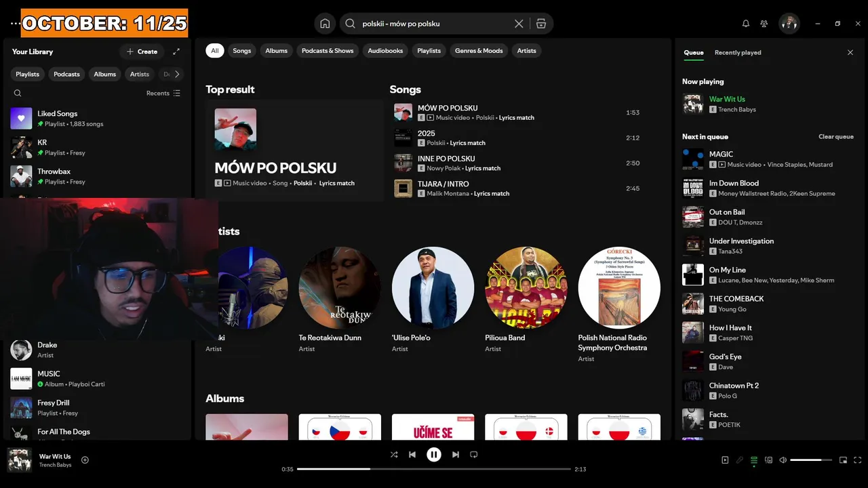
Task: Open the Browse icon in search bar
Action: tap(540, 24)
